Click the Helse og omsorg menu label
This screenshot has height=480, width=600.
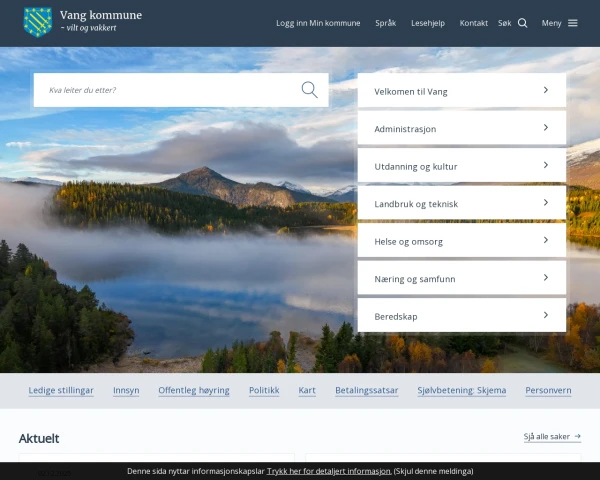coord(408,242)
